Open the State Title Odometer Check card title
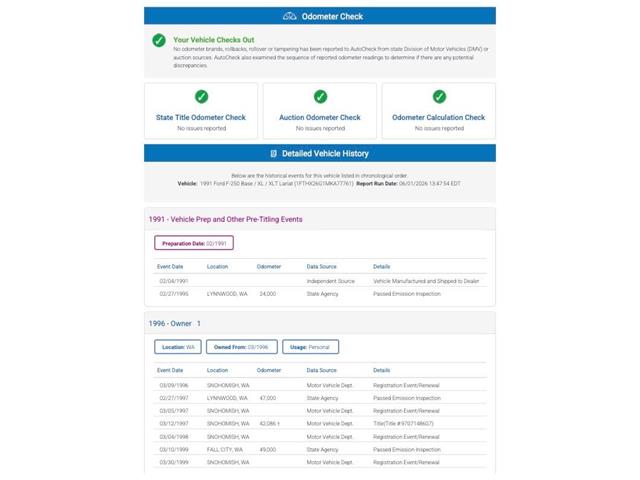The width and height of the screenshot is (640, 480). pos(200,118)
